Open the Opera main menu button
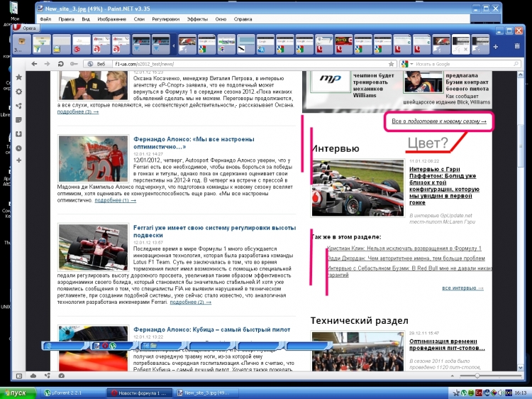532x399 pixels. coord(26,28)
